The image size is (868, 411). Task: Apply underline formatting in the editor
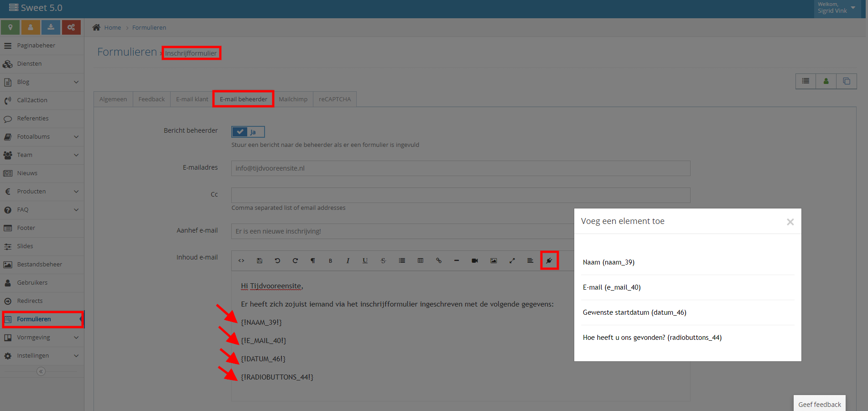click(365, 260)
